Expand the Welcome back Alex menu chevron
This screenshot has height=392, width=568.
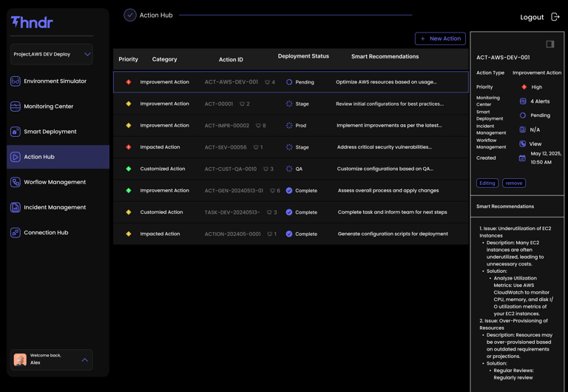[85, 359]
